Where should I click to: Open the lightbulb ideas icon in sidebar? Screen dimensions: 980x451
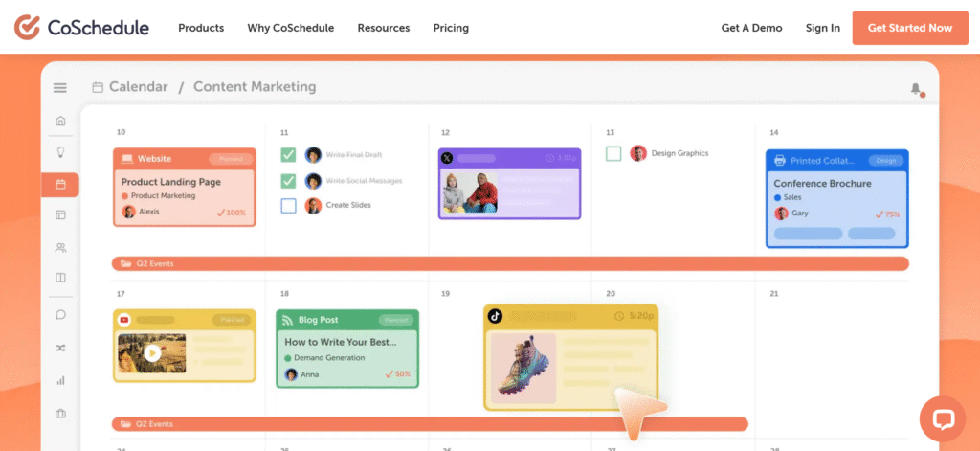[60, 152]
